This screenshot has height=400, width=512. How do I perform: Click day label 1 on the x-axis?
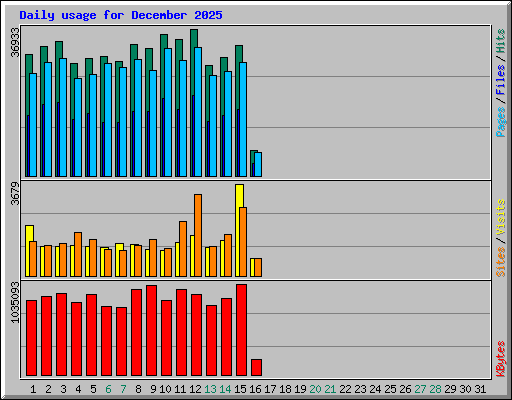point(33,389)
